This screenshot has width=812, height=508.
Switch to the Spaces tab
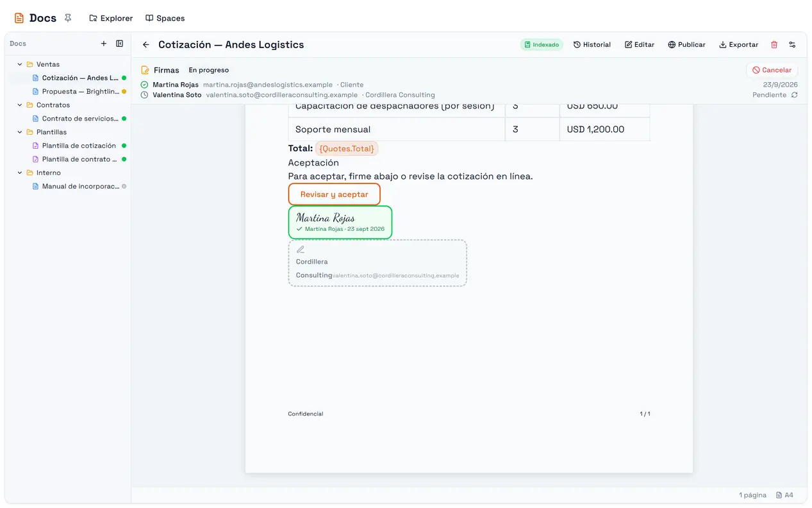point(165,18)
